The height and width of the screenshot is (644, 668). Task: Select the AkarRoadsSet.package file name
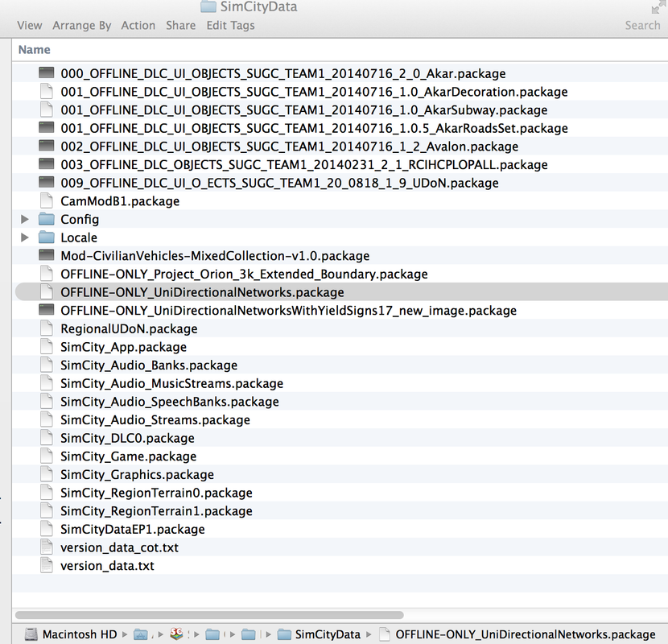pyautogui.click(x=314, y=128)
